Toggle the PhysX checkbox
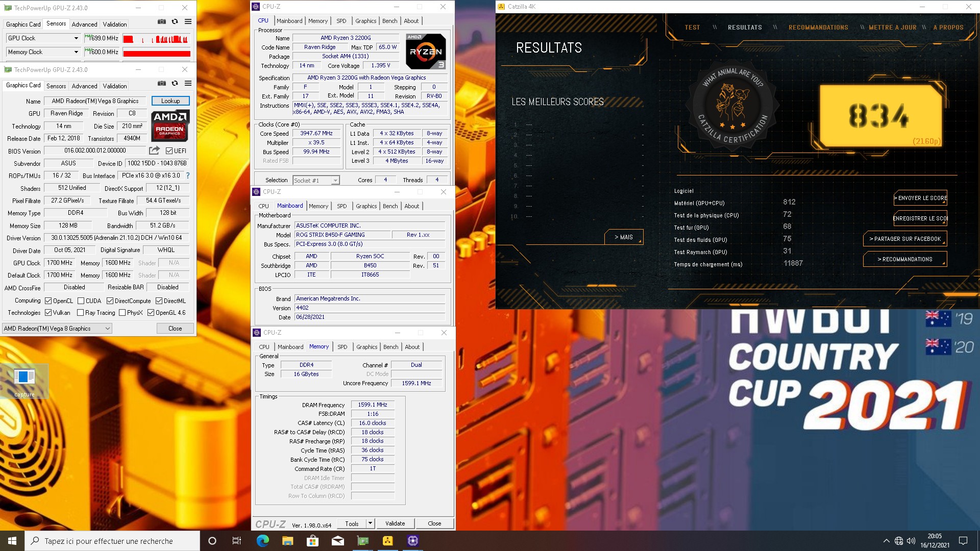This screenshot has width=980, height=551. coord(122,313)
